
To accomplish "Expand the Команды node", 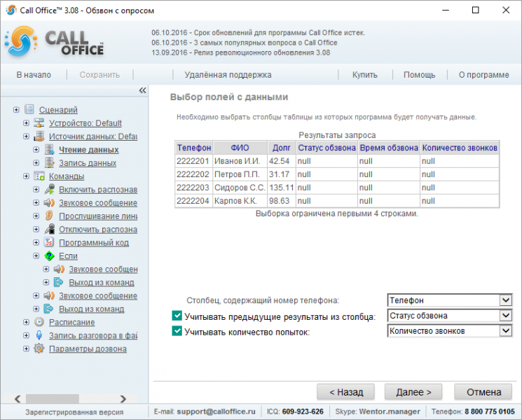I will [27, 176].
